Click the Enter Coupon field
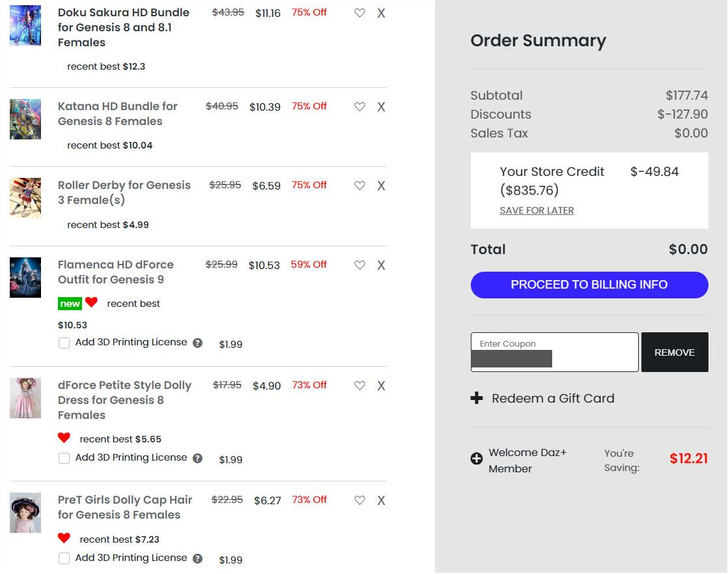This screenshot has height=574, width=728. (x=554, y=352)
